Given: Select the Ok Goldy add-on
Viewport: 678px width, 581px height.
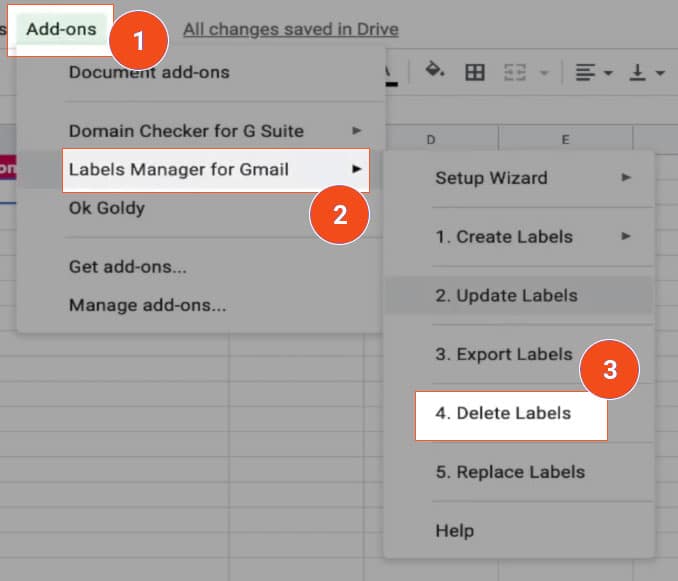Looking at the screenshot, I should pos(107,208).
